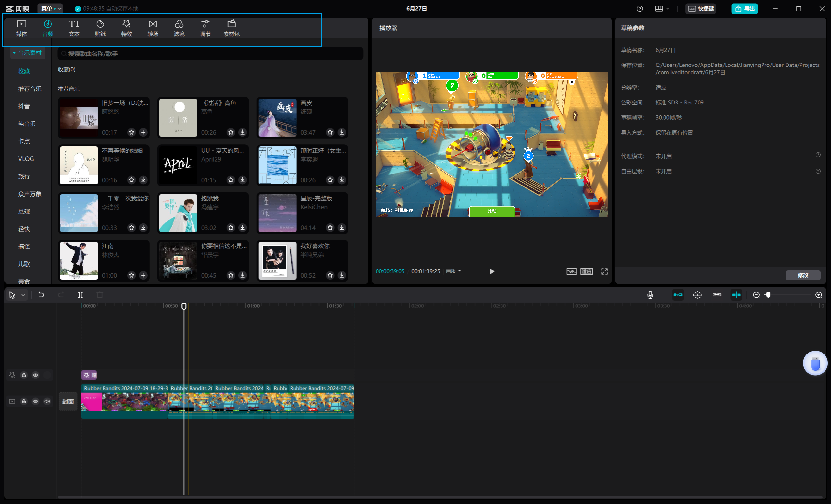Open the 特效 effects tab

click(x=127, y=28)
